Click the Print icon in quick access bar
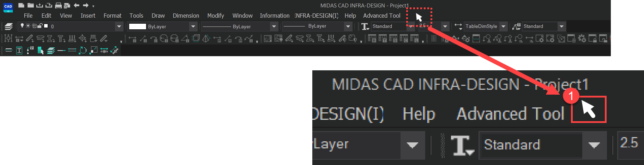This screenshot has height=165, width=644. click(58, 5)
